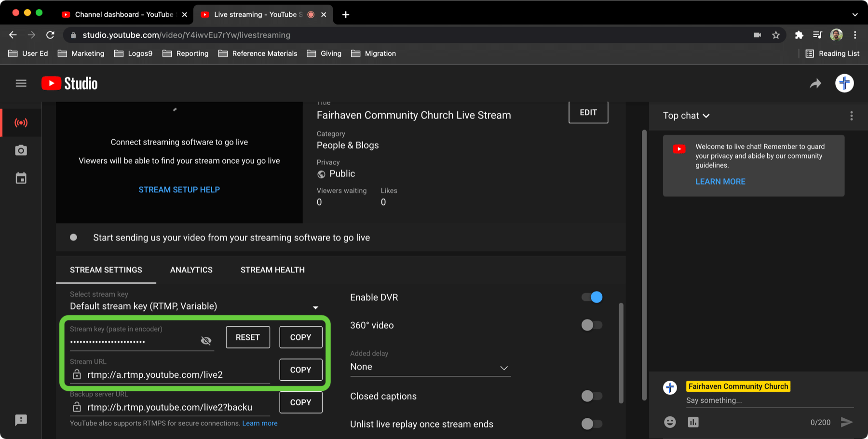This screenshot has width=868, height=439.
Task: Turn on the Closed captions switch
Action: [592, 396]
